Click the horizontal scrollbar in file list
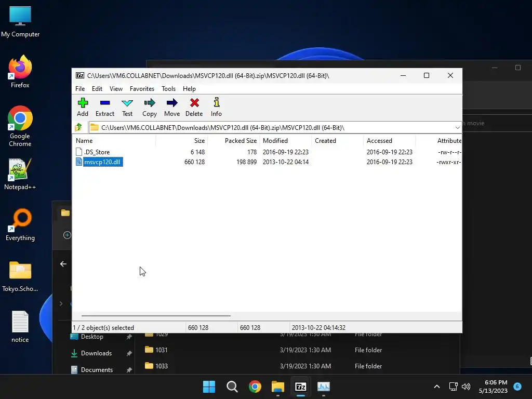 [156, 315]
